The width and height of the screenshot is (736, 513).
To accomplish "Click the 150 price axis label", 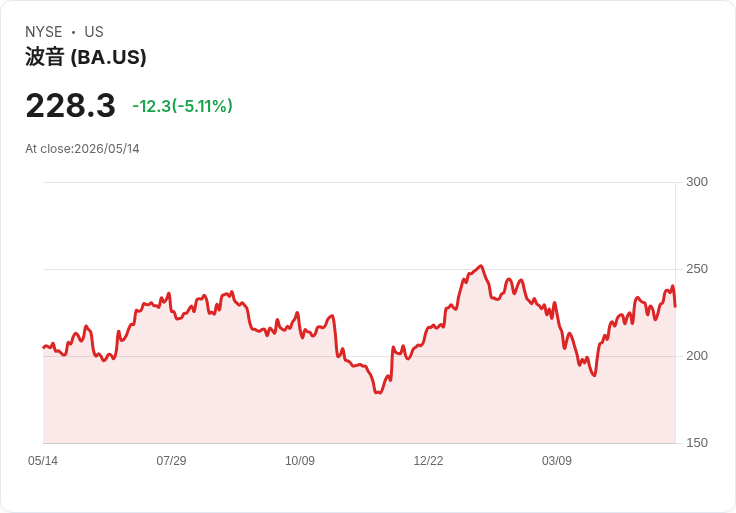I will coord(697,443).
